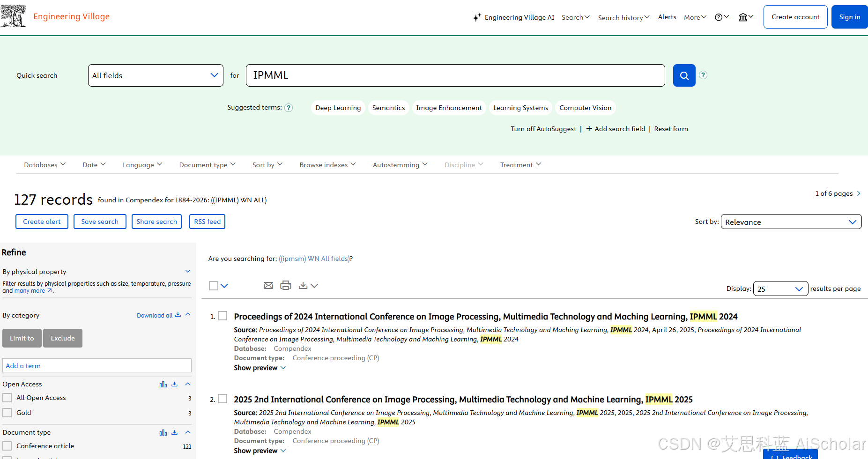Click the email results envelope icon
The height and width of the screenshot is (459, 868).
[x=268, y=285]
